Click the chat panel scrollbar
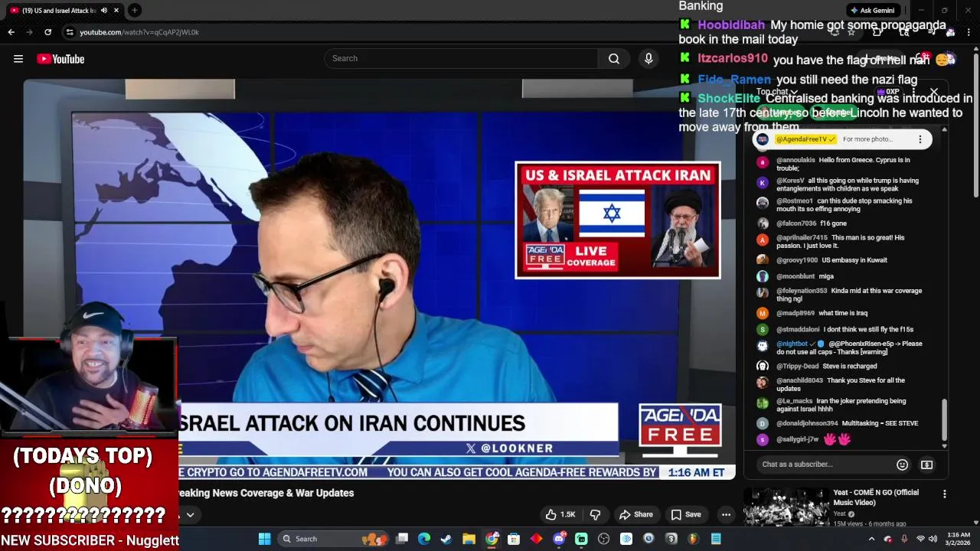This screenshot has height=551, width=980. click(x=944, y=419)
